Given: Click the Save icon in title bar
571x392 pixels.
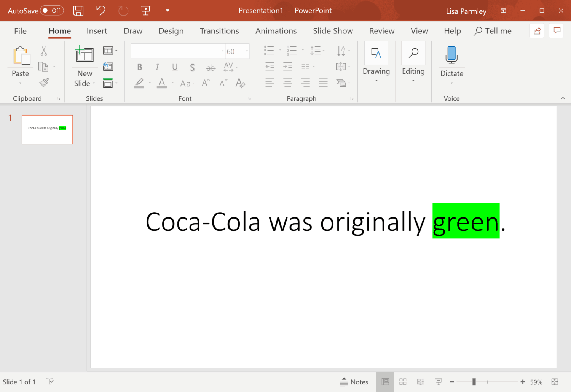Looking at the screenshot, I should (x=78, y=11).
